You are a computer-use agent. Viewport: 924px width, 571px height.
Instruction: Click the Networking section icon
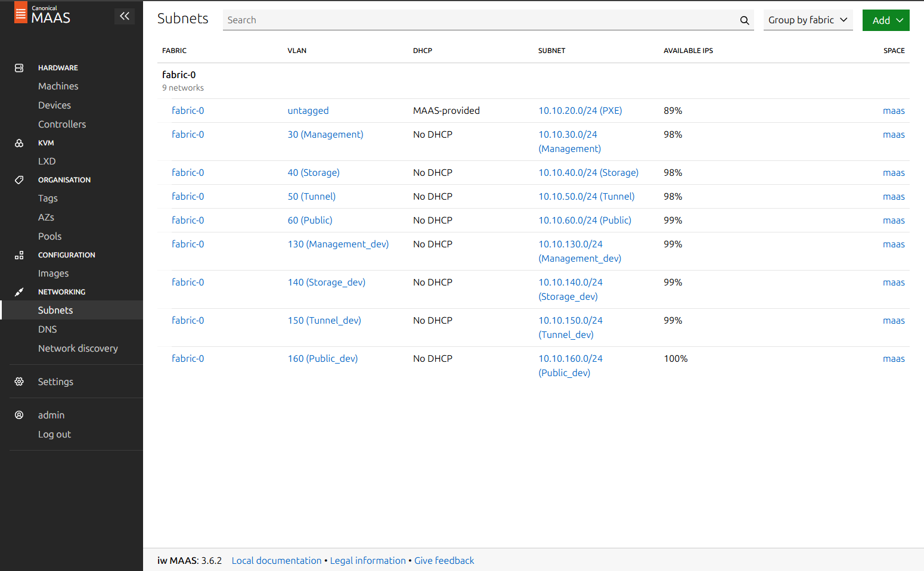click(19, 291)
